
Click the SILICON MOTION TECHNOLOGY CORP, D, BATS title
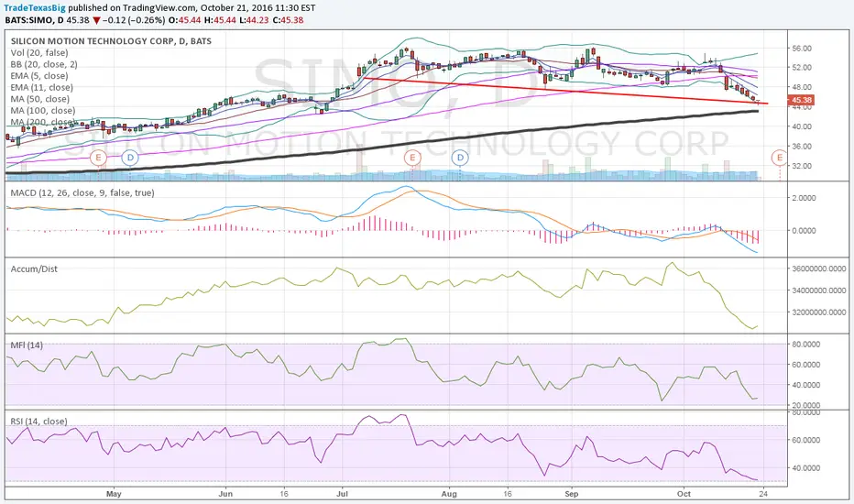pos(111,41)
